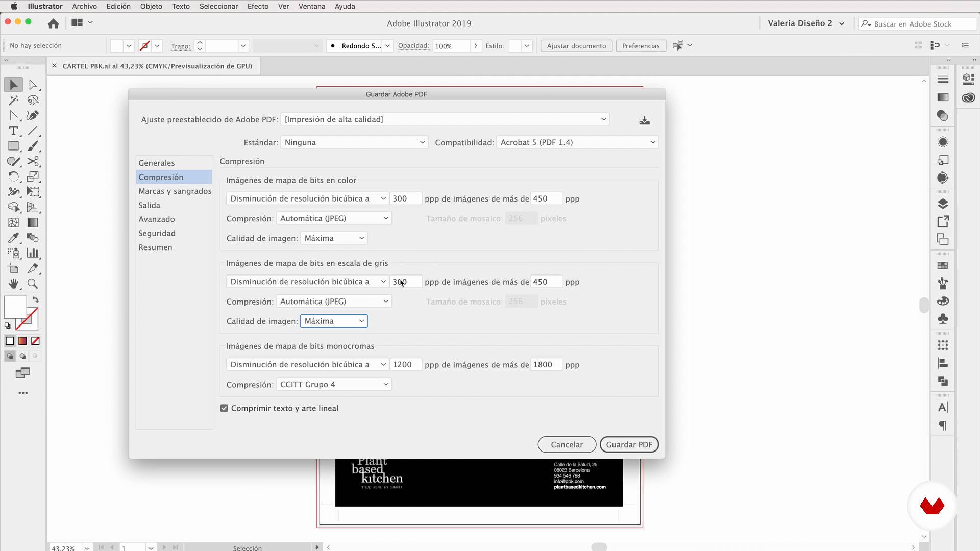Select the Direct Selection tool
This screenshot has height=551, width=980.
tap(33, 85)
